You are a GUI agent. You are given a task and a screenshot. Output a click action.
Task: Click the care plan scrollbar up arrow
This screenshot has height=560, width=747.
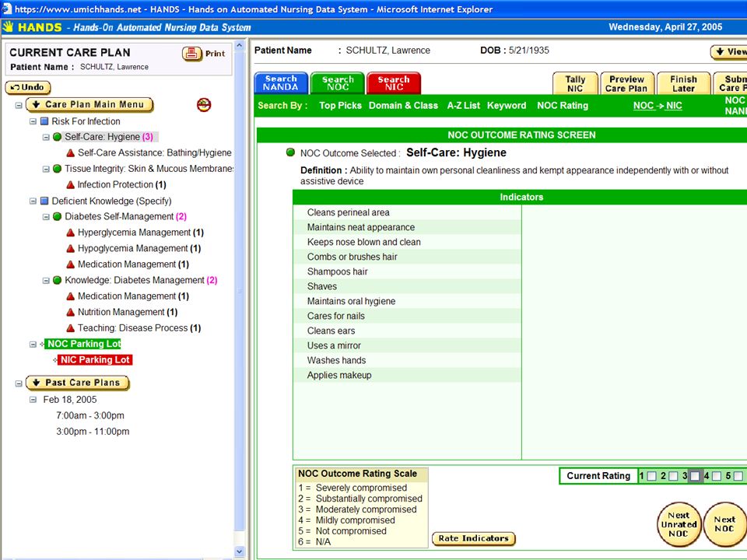point(239,46)
